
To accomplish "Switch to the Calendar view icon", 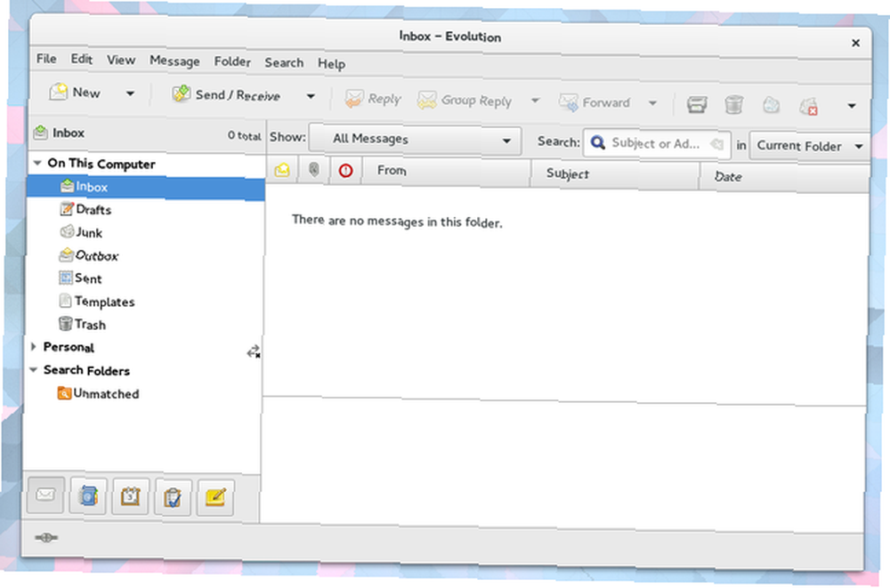I will coord(130,497).
